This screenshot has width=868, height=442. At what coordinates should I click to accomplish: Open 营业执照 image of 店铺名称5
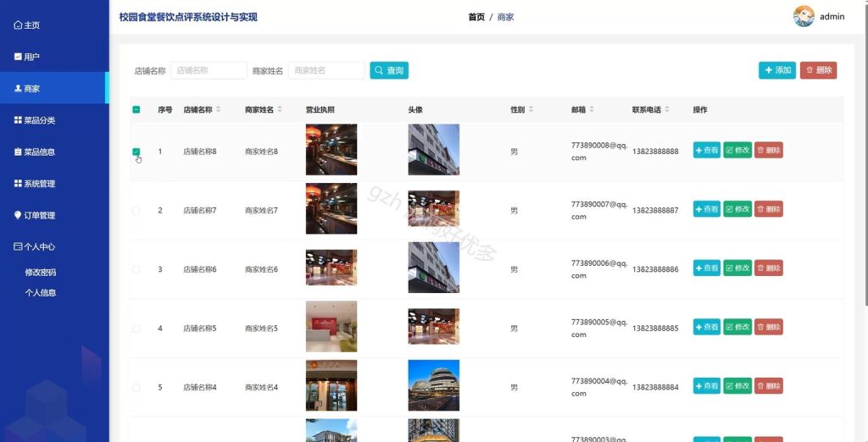pos(331,326)
